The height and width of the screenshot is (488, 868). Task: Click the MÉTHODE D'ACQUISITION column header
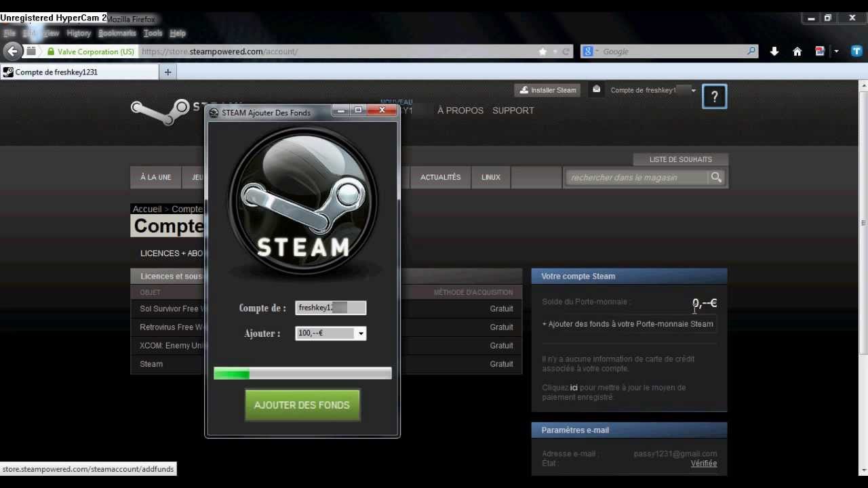[x=473, y=293]
